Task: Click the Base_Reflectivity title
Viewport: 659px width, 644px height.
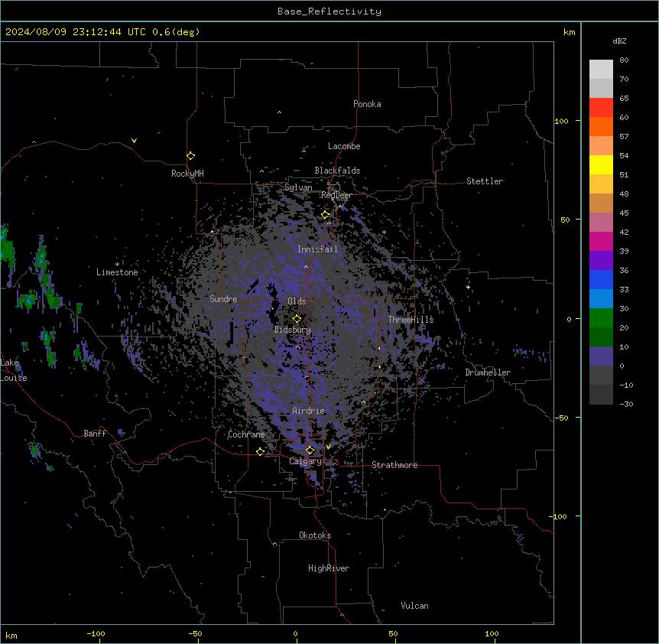Action: click(329, 11)
